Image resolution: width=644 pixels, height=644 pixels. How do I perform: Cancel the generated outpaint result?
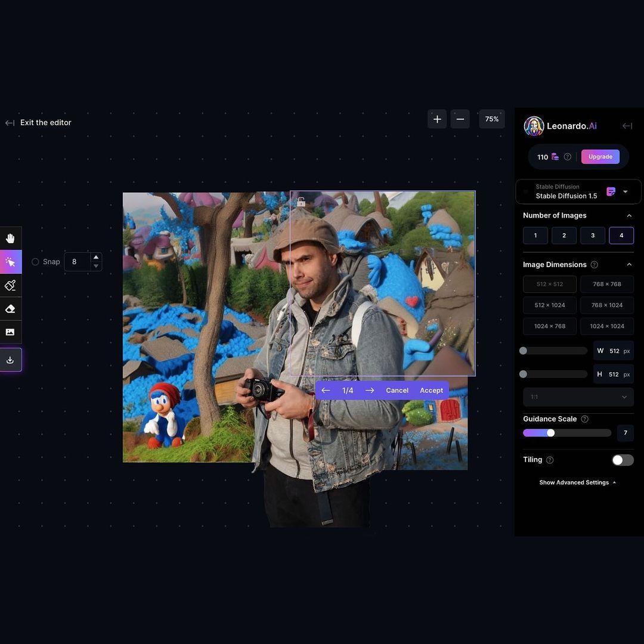tap(397, 390)
